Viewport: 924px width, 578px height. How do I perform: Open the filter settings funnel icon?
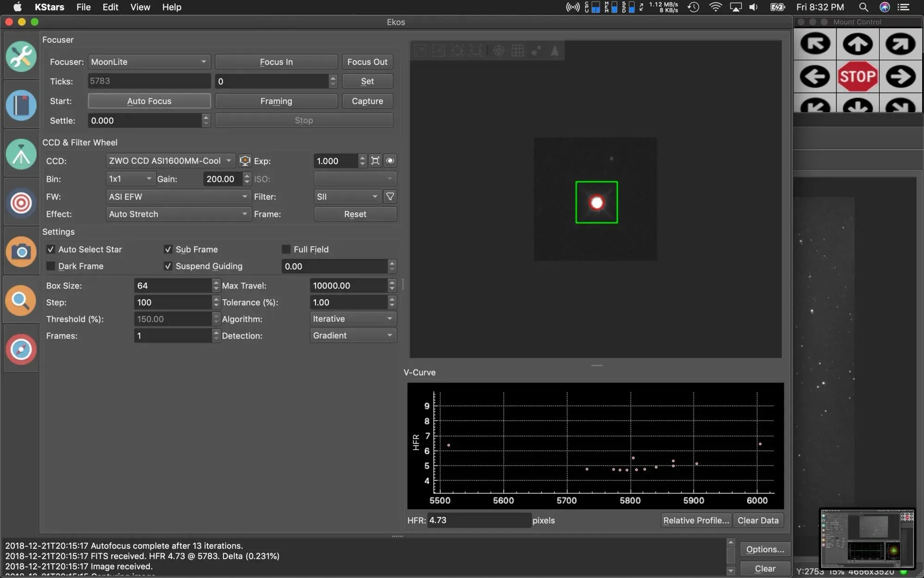pyautogui.click(x=390, y=197)
